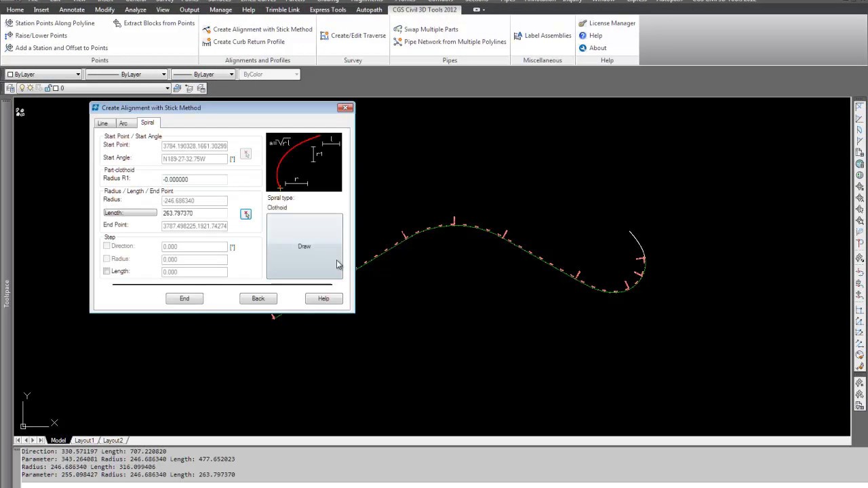Click Make Object's Layer Current icon
Screen dimensions: 868x488
177,88
